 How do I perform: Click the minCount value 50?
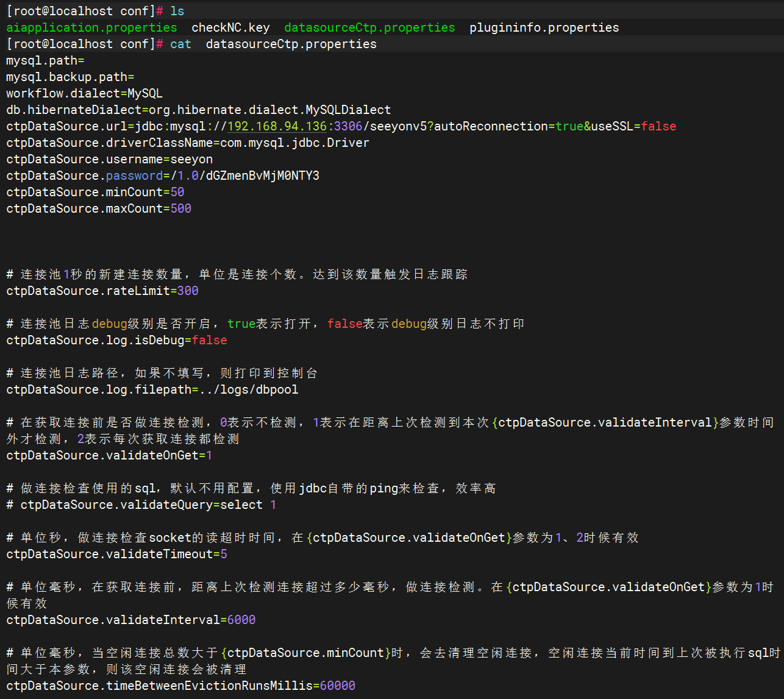(x=177, y=192)
